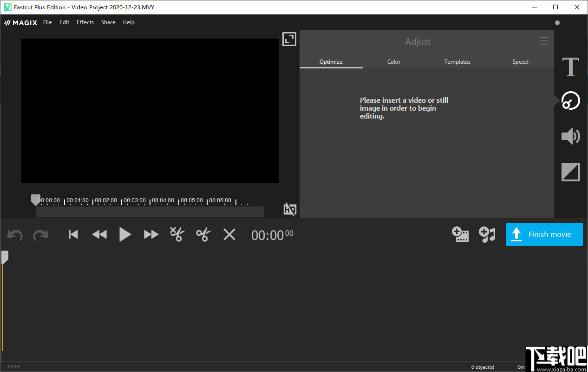
Task: Click the Finish movie button
Action: pos(544,234)
